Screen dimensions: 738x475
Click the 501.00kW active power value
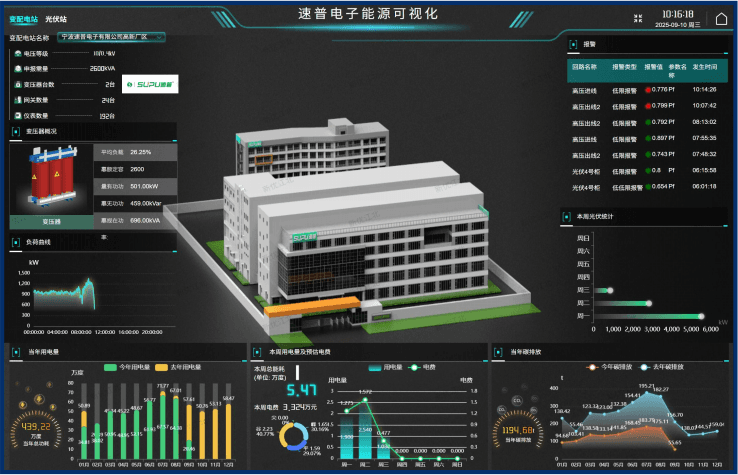(x=144, y=186)
